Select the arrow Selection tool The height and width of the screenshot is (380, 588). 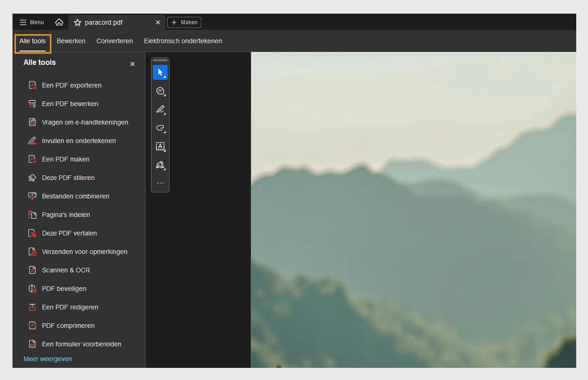pos(159,72)
